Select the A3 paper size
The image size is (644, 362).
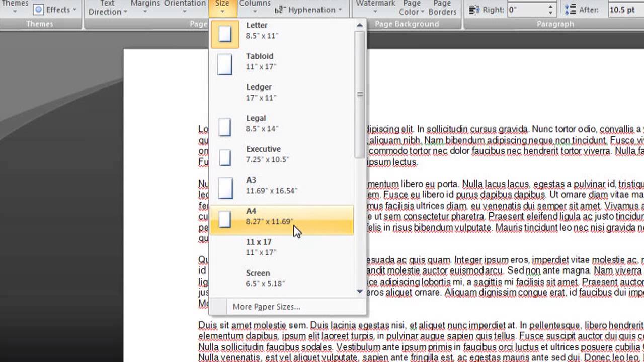point(282,188)
